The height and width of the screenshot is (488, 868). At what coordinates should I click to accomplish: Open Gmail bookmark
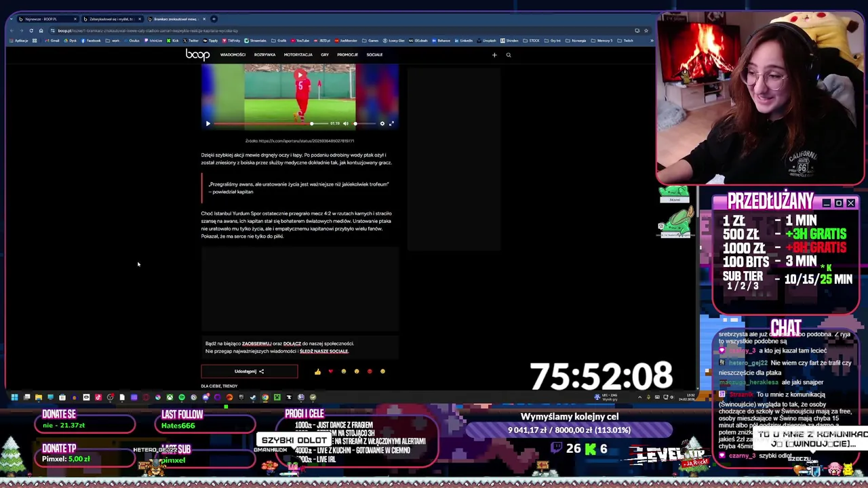click(x=52, y=41)
